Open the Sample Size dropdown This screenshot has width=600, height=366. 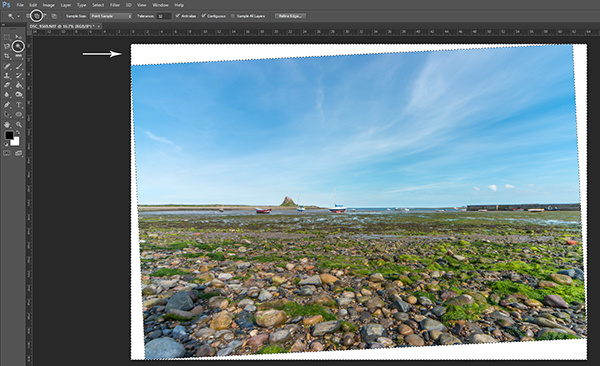(x=111, y=16)
